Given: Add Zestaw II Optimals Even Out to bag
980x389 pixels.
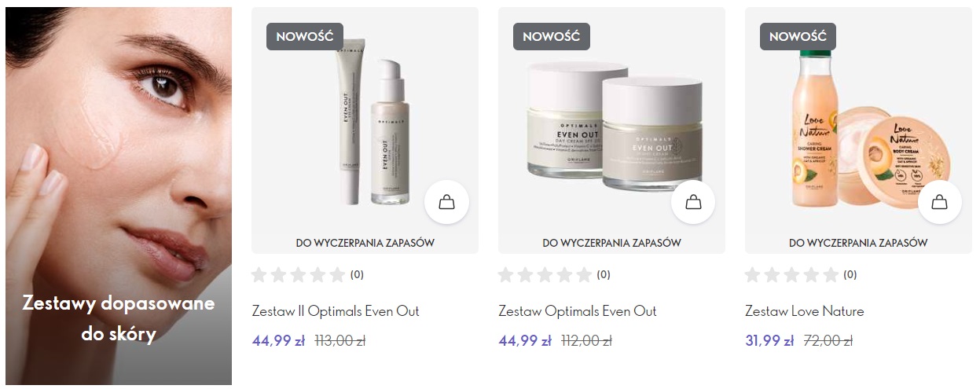Looking at the screenshot, I should pos(446,202).
